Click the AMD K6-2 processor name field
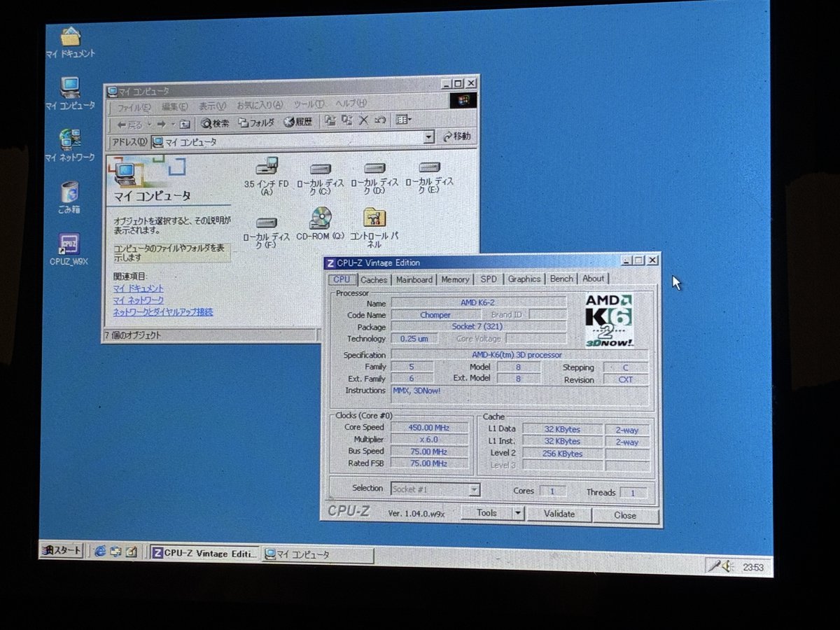The height and width of the screenshot is (630, 840). pyautogui.click(x=478, y=302)
